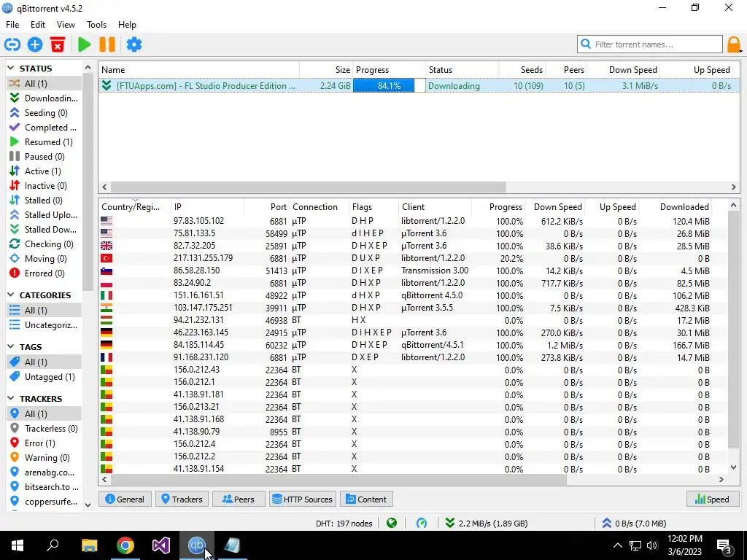Click the green Resume play icon
The height and width of the screenshot is (560, 747).
click(x=85, y=44)
